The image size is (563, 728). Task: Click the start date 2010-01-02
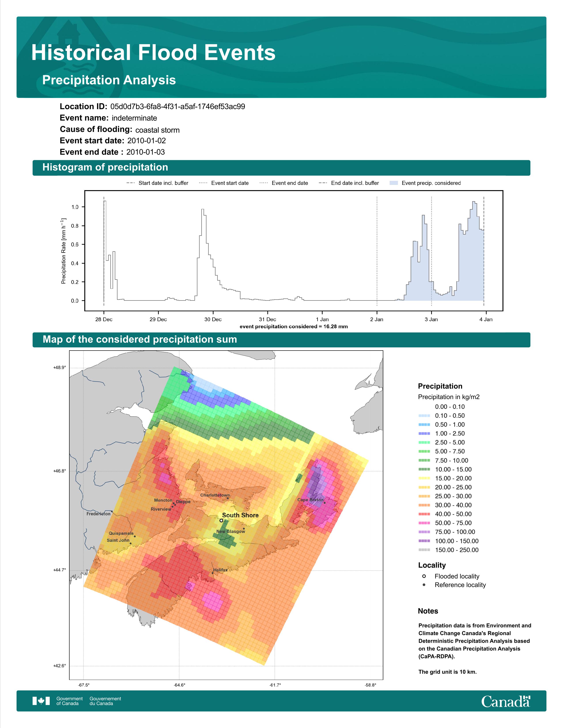coord(146,141)
